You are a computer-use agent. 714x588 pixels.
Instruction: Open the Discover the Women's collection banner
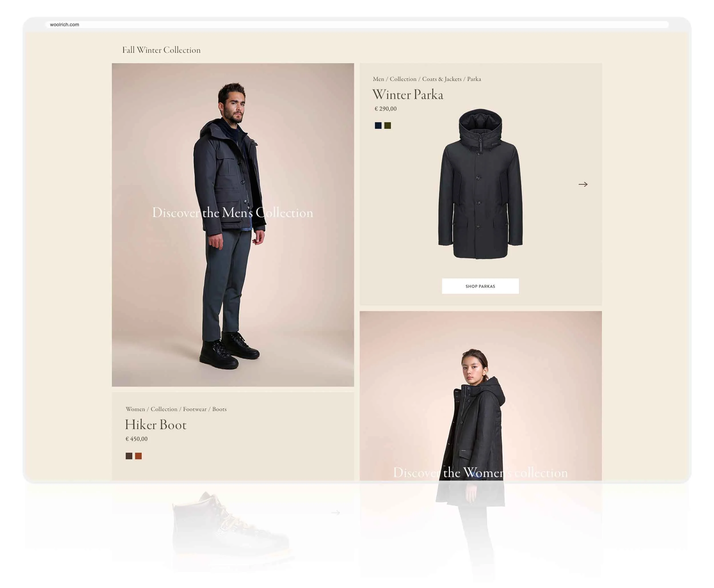480,472
